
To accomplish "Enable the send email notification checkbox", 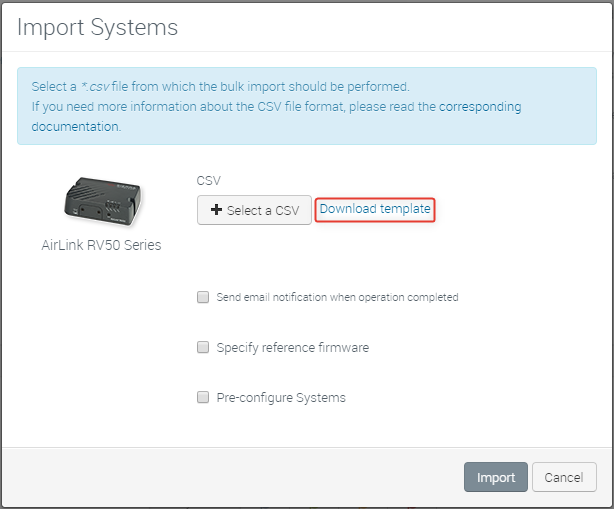I will coord(203,297).
